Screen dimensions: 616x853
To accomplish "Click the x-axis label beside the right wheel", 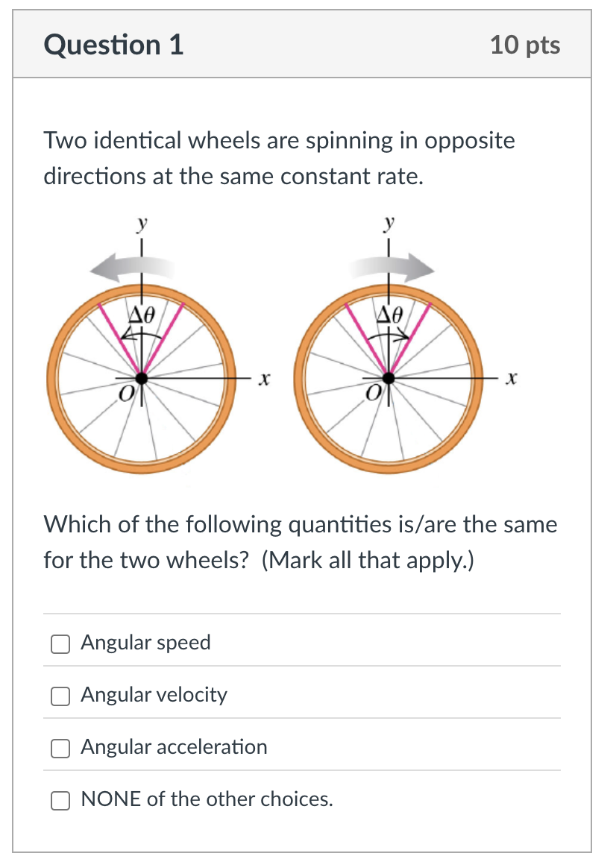I will (x=510, y=380).
